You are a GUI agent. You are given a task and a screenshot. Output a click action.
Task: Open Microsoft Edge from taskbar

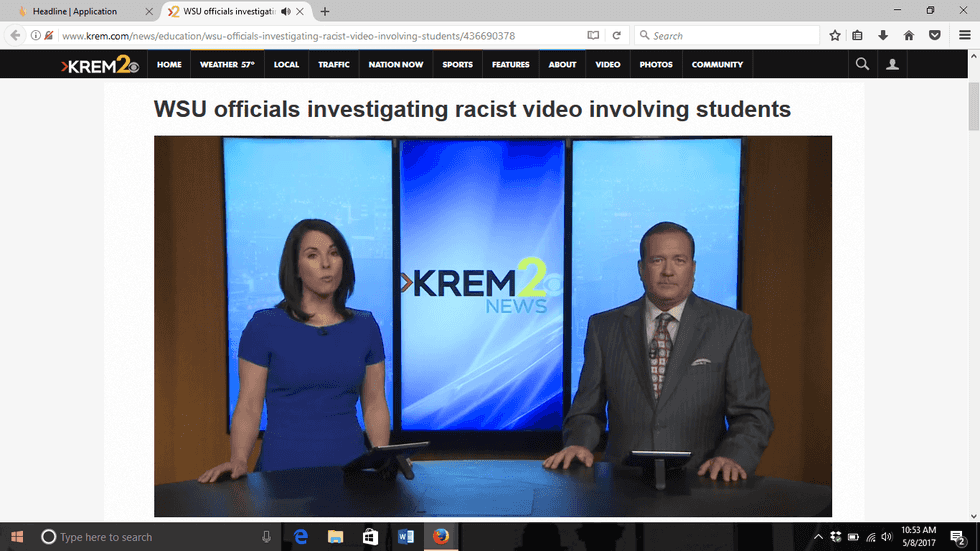(301, 537)
